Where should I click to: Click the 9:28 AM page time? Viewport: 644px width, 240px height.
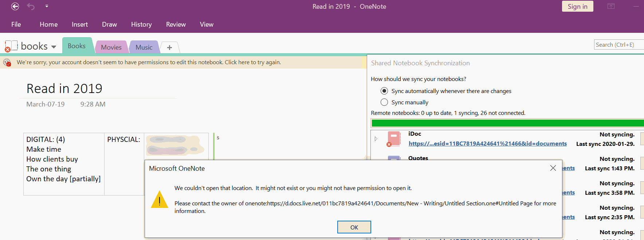[x=93, y=104]
